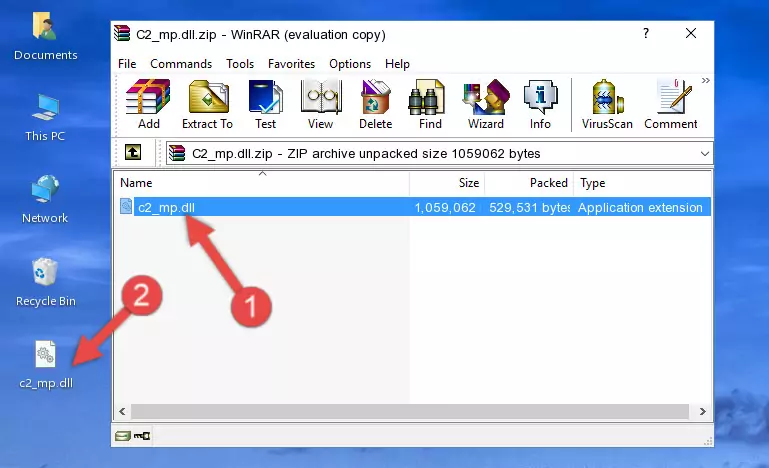Viewport: 769px width, 468px height.
Task: Click the scroll left arrow
Action: (123, 411)
